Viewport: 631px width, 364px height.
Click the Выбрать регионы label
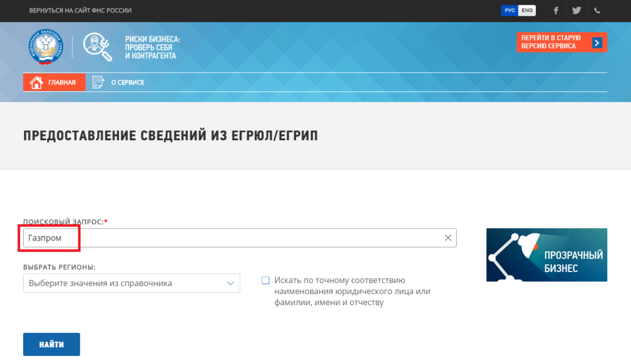pyautogui.click(x=59, y=267)
